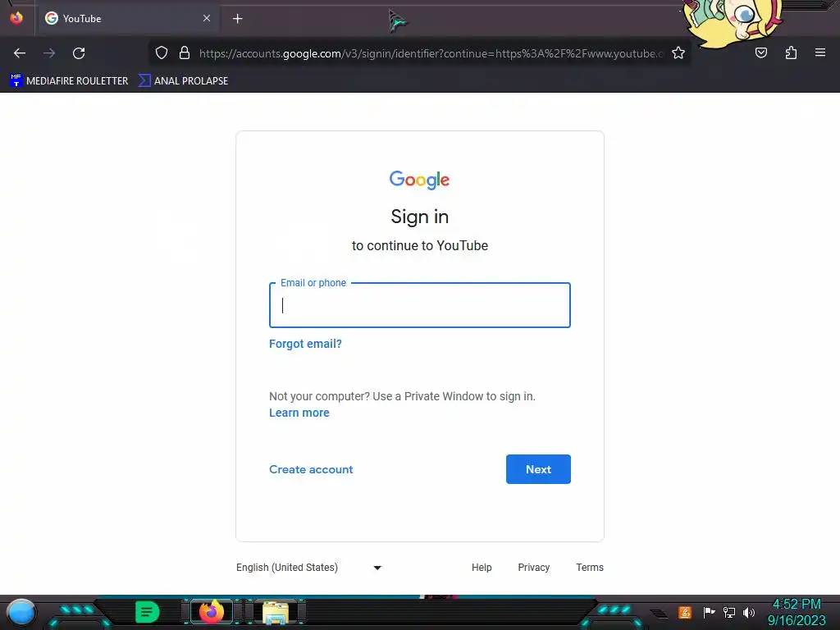Open Firefox hamburger application menu
The width and height of the screenshot is (840, 630).
point(820,52)
